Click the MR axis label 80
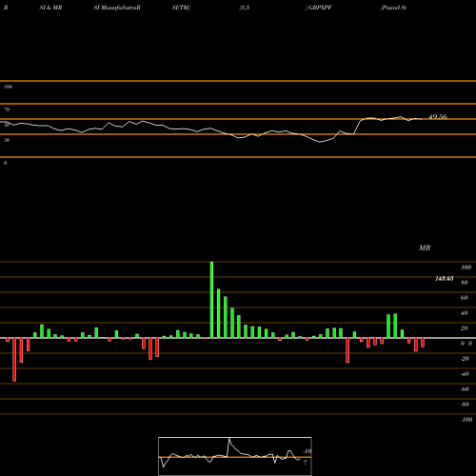Viewport: 476px width, 476px height. click(x=465, y=283)
